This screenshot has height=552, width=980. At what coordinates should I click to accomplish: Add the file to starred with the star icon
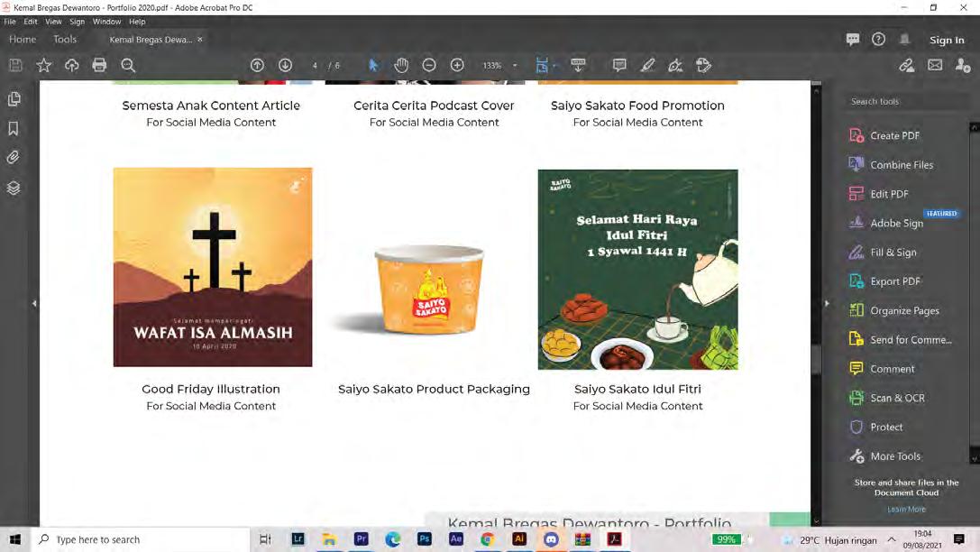point(44,65)
